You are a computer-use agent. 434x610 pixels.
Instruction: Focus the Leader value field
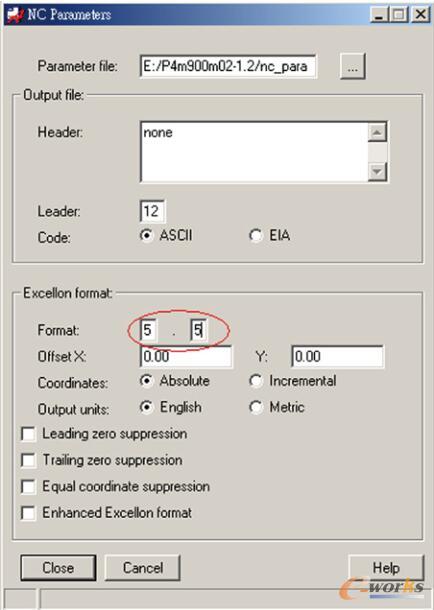tap(152, 212)
